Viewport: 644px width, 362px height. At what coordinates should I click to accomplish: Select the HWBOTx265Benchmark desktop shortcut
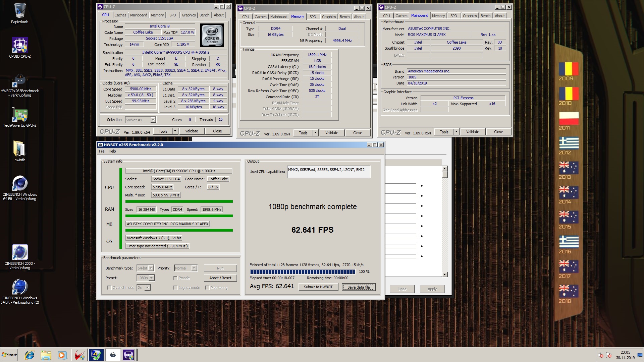pyautogui.click(x=20, y=85)
